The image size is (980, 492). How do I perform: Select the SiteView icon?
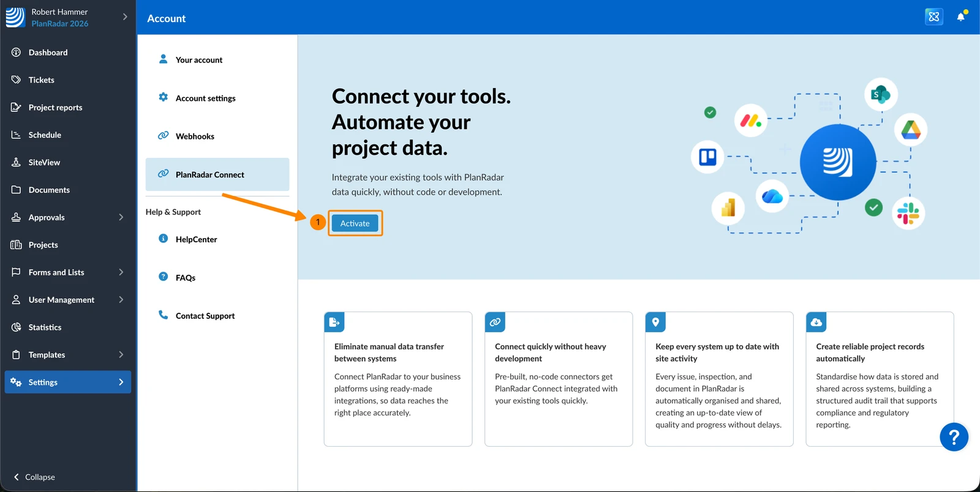coord(16,162)
